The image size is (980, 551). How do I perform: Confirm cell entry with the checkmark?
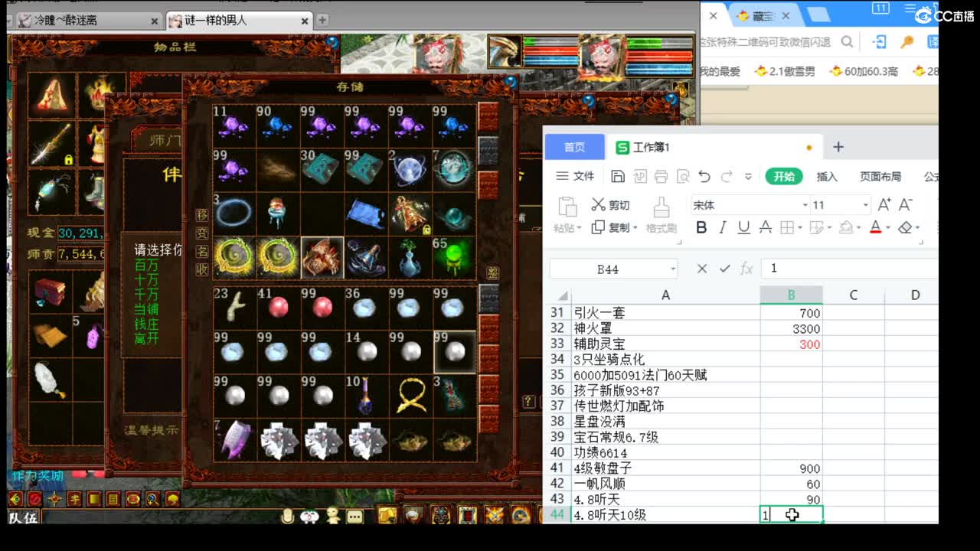coord(724,269)
